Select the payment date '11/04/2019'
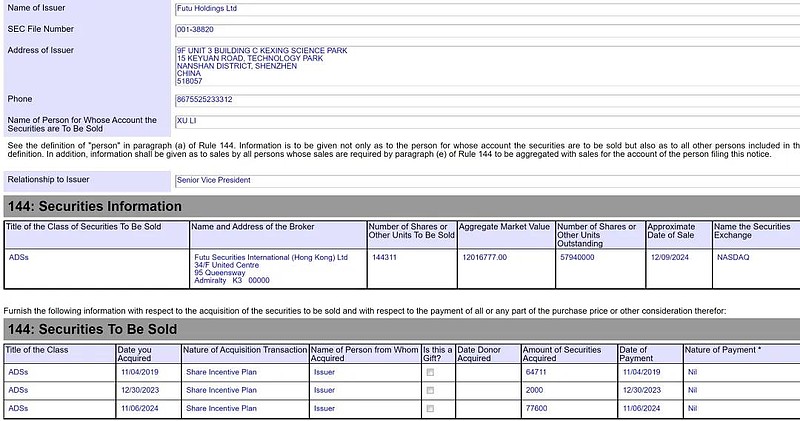This screenshot has width=800, height=421. click(x=641, y=372)
